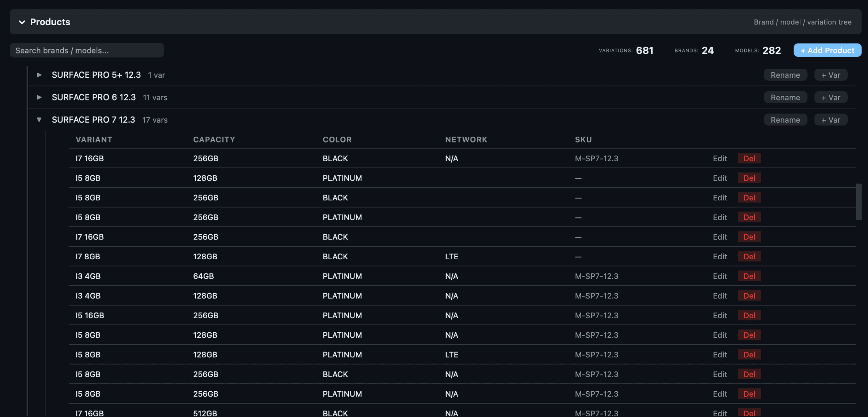Click the VARIANT column header
Screen dimensions: 868x417
tap(94, 140)
